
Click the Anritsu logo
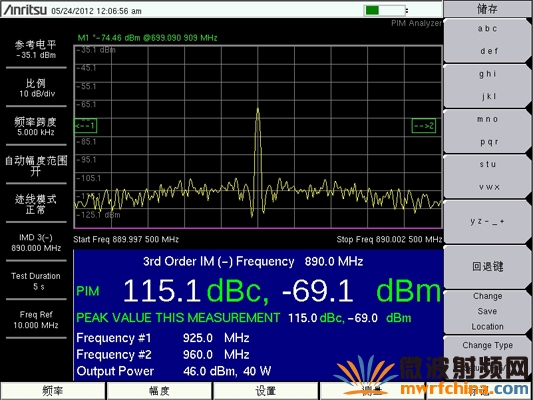(x=25, y=10)
